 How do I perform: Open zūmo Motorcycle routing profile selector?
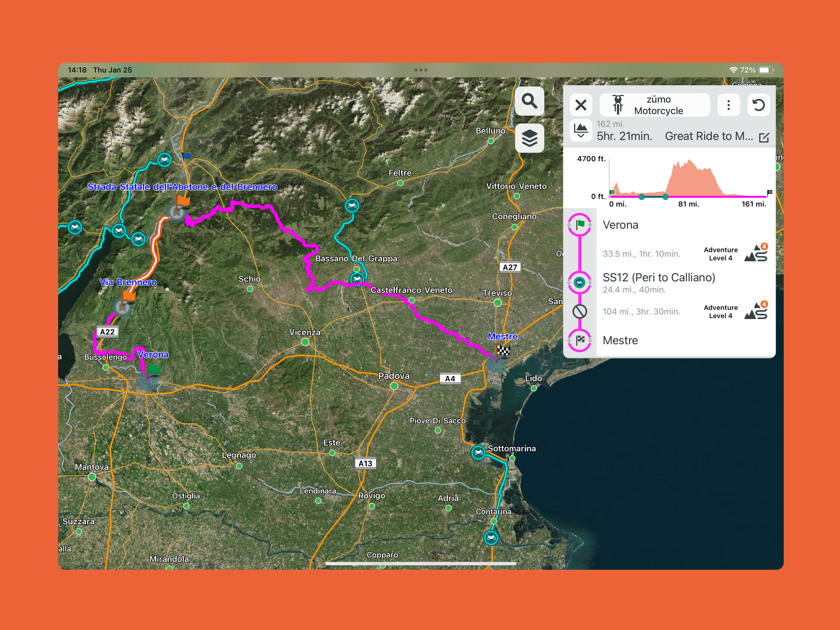[654, 105]
